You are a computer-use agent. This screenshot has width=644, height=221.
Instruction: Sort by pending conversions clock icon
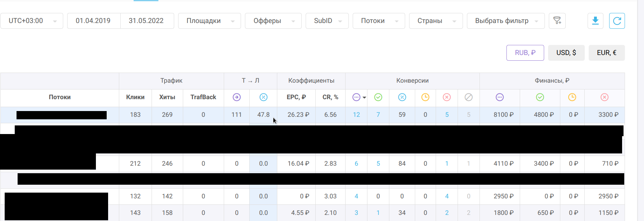click(425, 97)
